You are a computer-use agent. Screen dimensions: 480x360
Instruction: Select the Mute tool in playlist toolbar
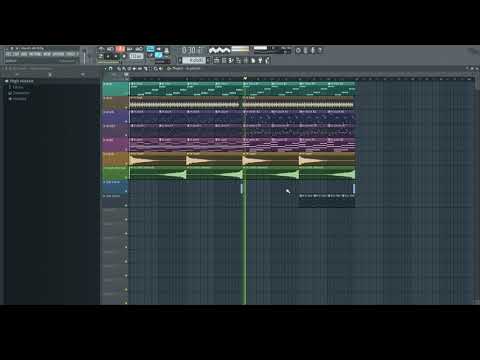[x=134, y=68]
